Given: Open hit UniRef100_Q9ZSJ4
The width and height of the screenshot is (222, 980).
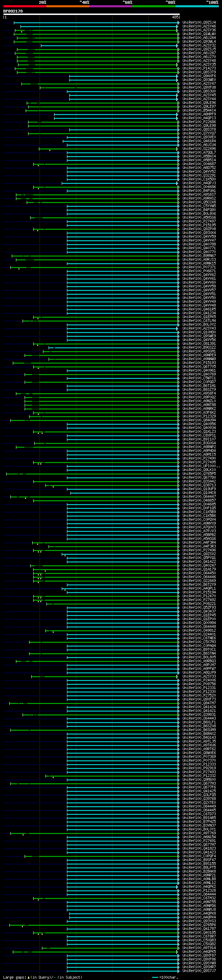Looking at the screenshot, I should [x=199, y=23].
